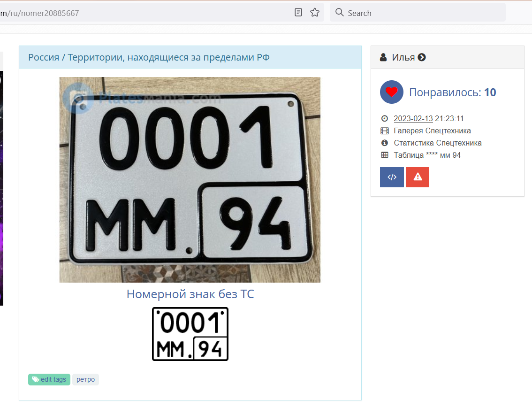Open Таблица **** мм 94
Image resolution: width=532 pixels, height=415 pixels.
pos(427,155)
